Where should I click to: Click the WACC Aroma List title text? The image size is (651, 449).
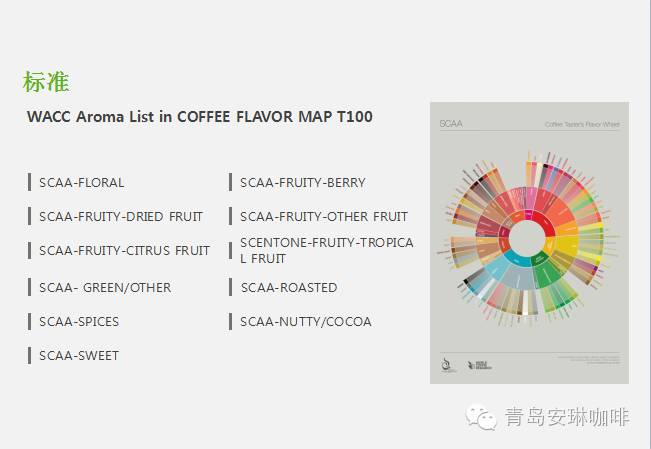pos(200,116)
